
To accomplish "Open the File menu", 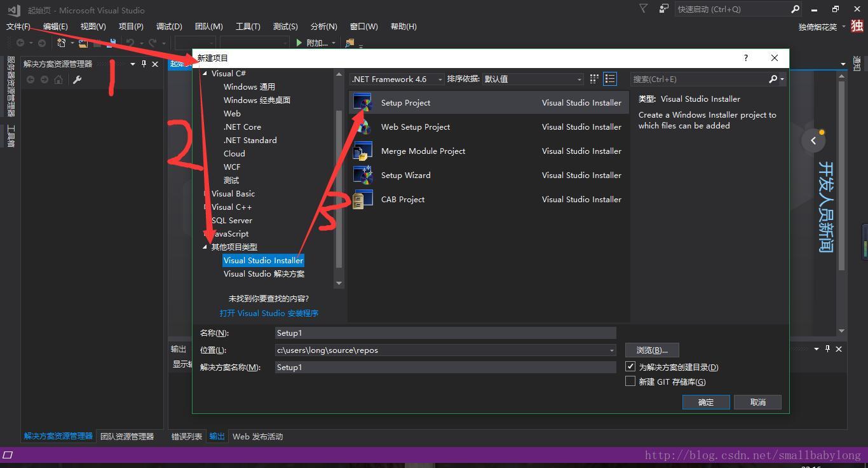I will [x=18, y=26].
